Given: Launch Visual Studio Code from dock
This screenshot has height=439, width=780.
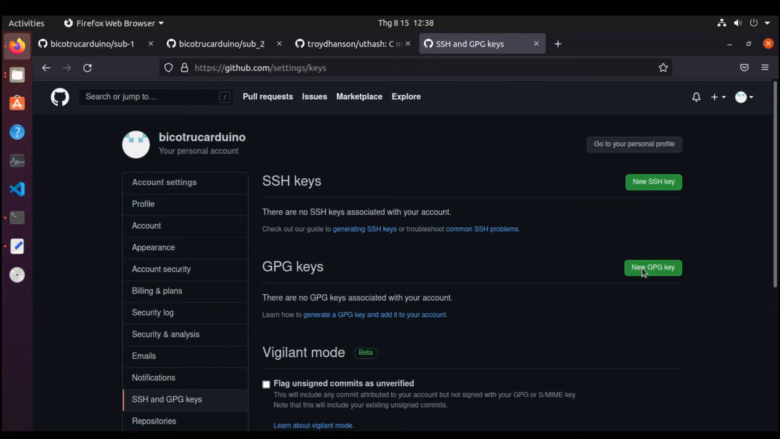Looking at the screenshot, I should [x=17, y=189].
